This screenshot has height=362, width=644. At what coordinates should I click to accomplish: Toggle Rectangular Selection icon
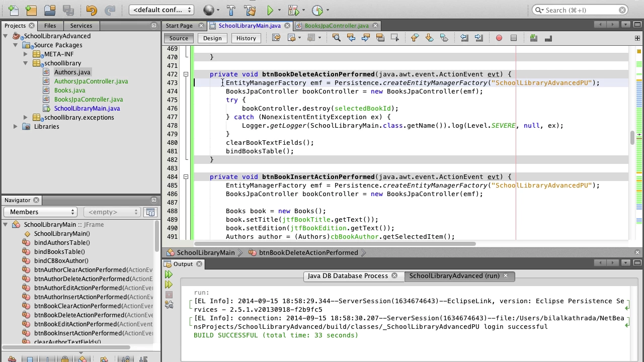pyautogui.click(x=395, y=38)
